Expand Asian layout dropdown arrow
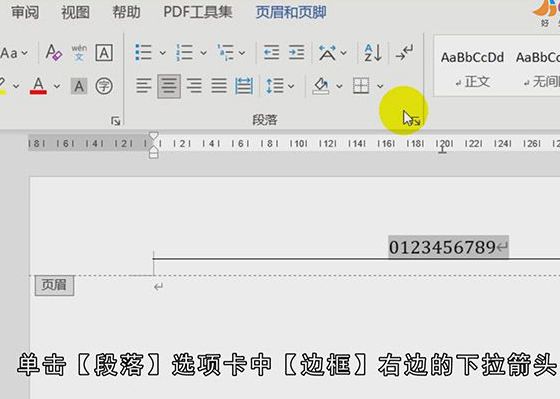 point(344,53)
